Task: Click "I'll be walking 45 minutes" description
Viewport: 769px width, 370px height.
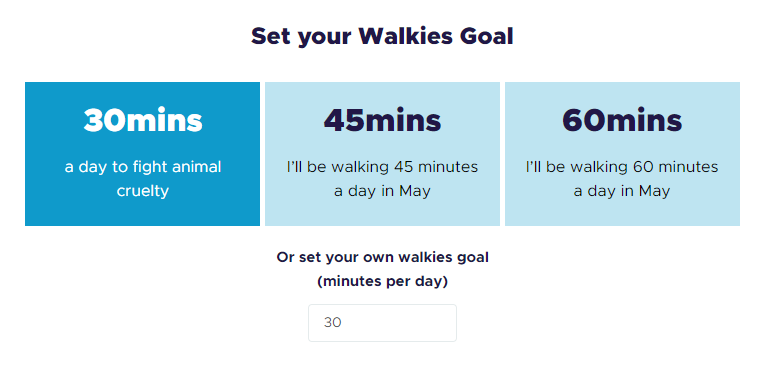Action: click(x=382, y=167)
